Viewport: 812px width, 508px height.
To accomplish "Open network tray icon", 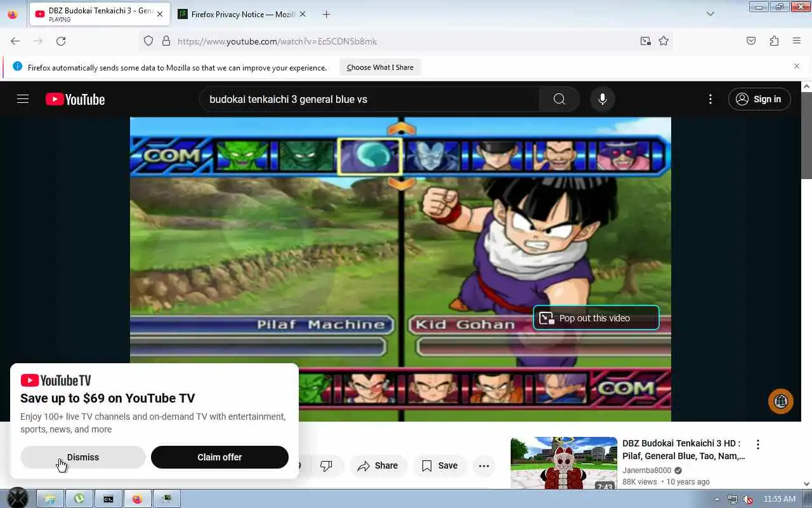I will click(x=733, y=499).
